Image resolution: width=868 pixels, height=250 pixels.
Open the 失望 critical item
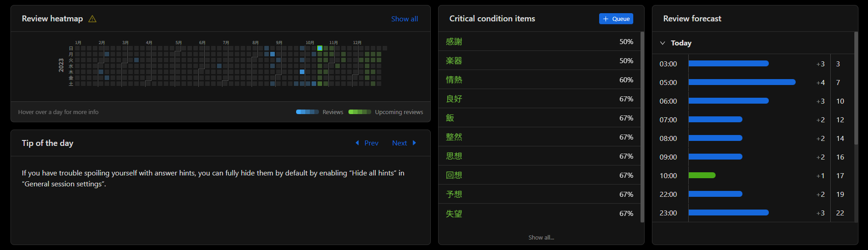[x=454, y=214]
